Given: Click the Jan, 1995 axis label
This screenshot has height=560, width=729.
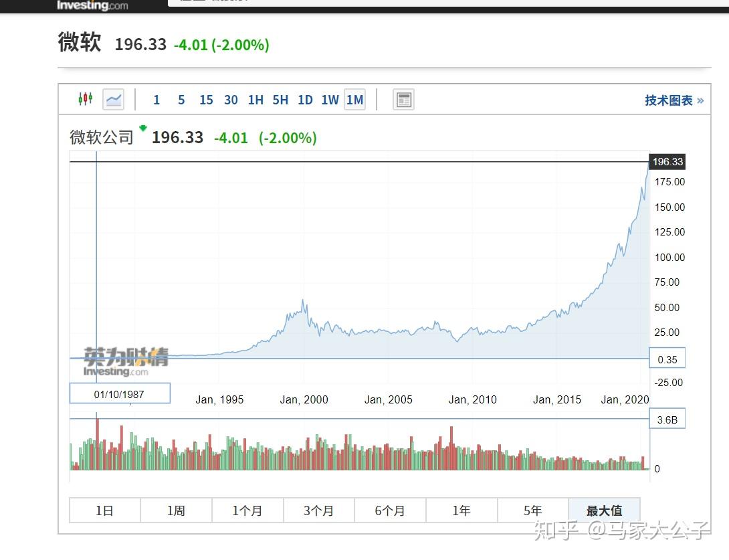Looking at the screenshot, I should pyautogui.click(x=219, y=399).
